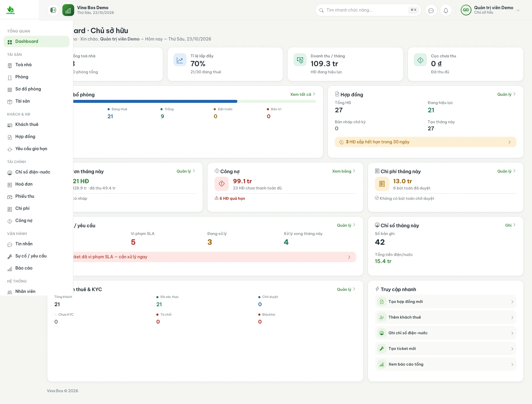Viewport: 532px width, 404px height.
Task: Select Ghi chỉ số điện-nước quick access
Action: click(x=445, y=333)
